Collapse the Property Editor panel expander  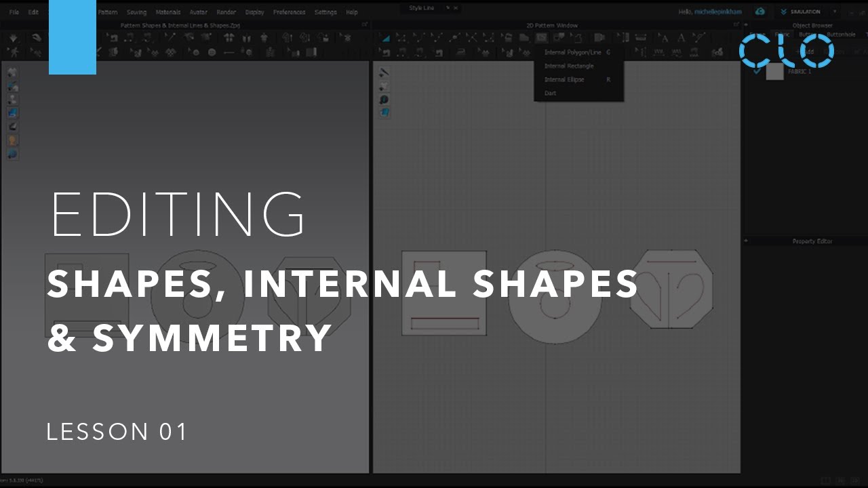click(x=746, y=241)
